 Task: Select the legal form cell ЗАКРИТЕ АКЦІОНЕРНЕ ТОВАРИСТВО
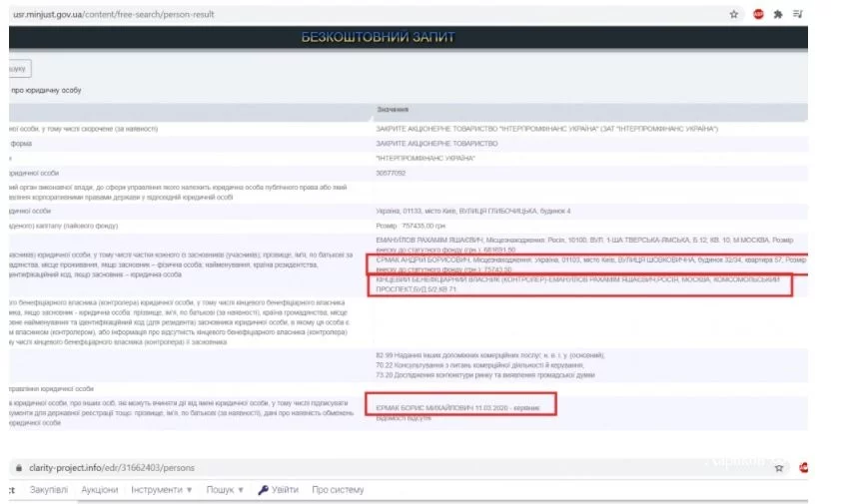coord(436,144)
